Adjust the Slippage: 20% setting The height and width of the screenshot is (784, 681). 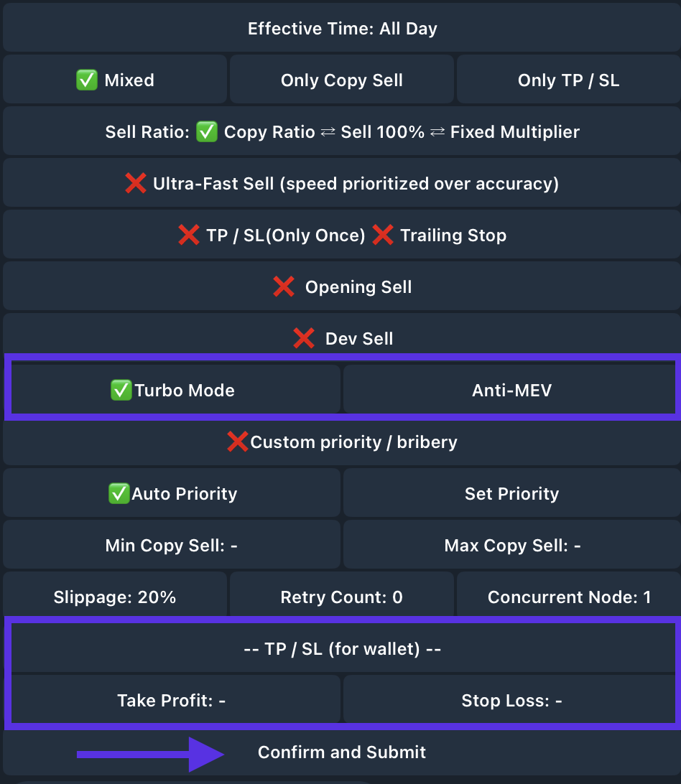(x=115, y=597)
